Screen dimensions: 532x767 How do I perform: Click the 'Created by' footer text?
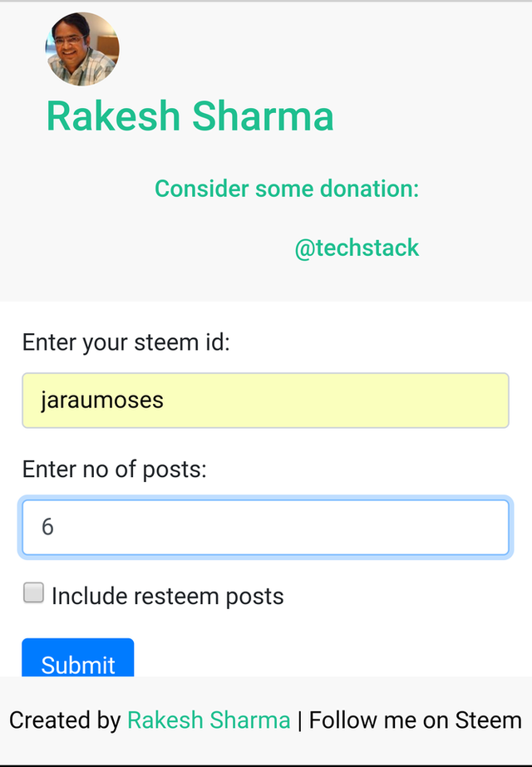point(65,720)
